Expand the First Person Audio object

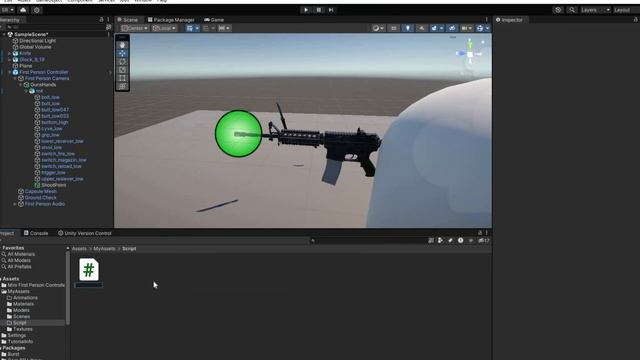(x=16, y=204)
